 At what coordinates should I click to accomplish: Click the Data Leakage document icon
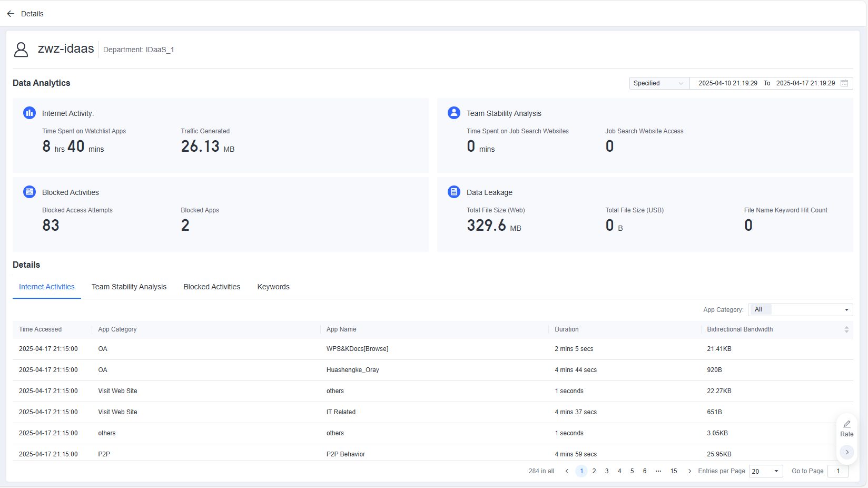click(454, 192)
